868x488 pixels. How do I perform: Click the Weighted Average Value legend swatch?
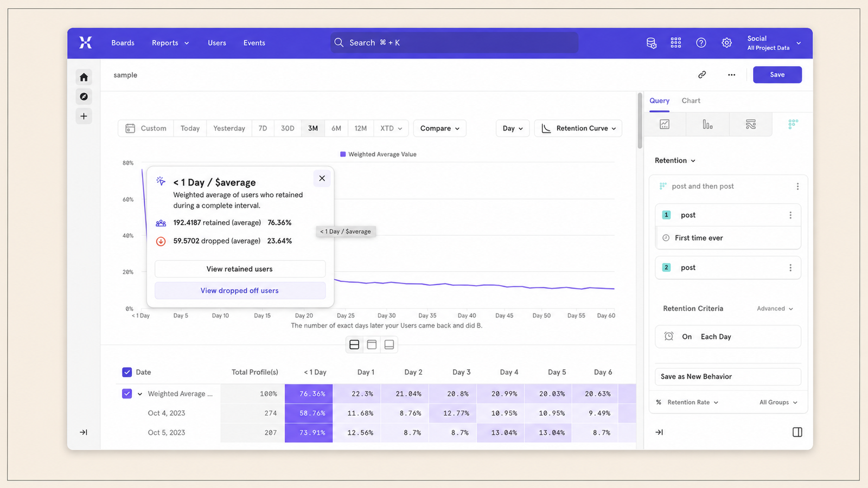click(x=343, y=155)
